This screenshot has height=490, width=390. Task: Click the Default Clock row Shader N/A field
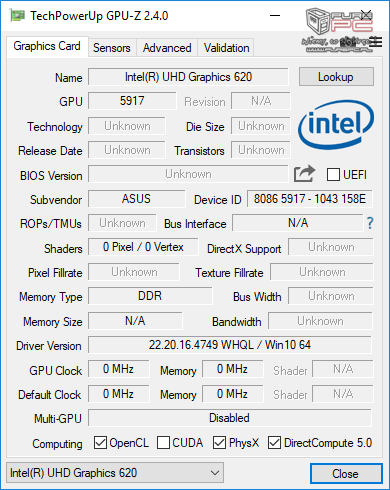click(x=343, y=394)
